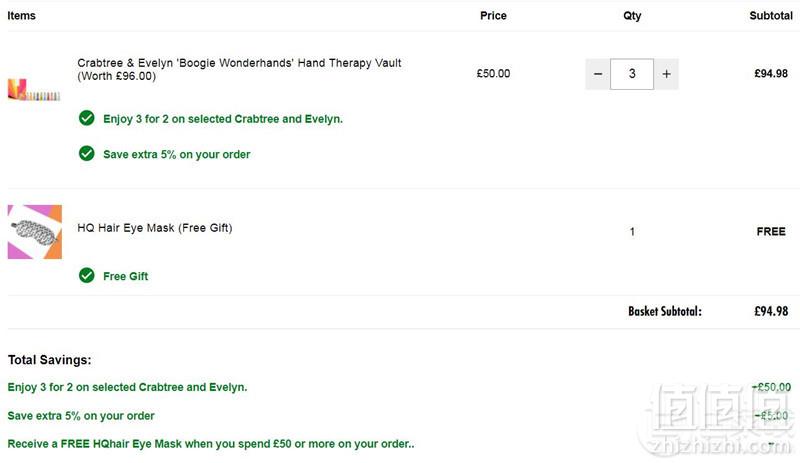Click the green check icon beside Save extra 5%

[x=87, y=154]
